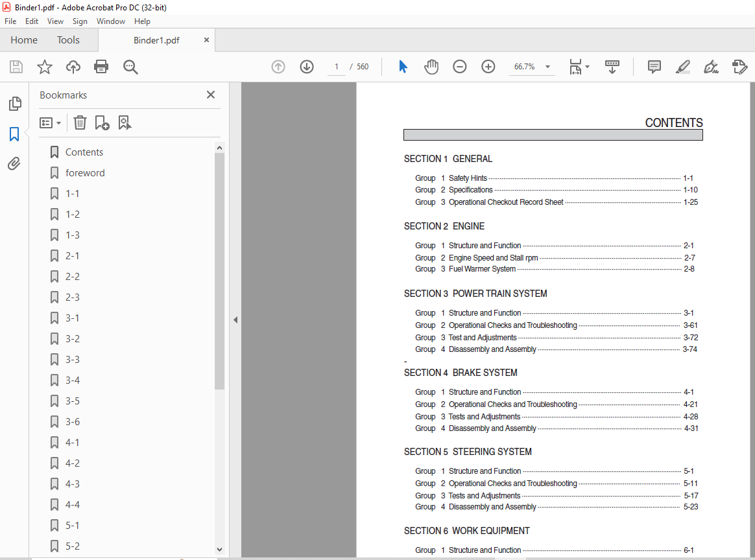
Task: Click the find current bookmark icon
Action: 125,122
